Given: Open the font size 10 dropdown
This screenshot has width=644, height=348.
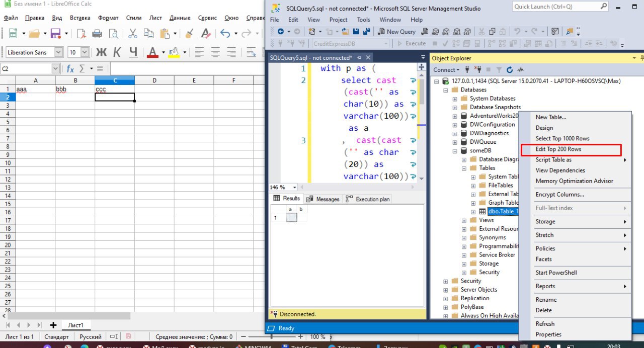Looking at the screenshot, I should (x=85, y=52).
